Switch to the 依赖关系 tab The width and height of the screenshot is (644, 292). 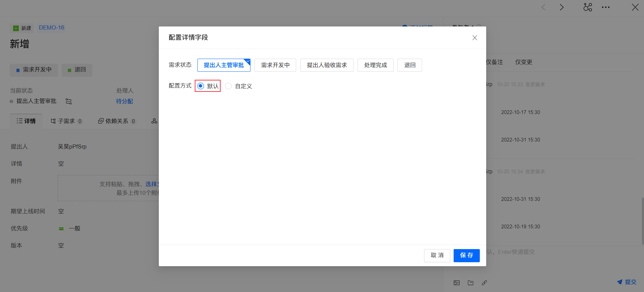click(x=117, y=121)
